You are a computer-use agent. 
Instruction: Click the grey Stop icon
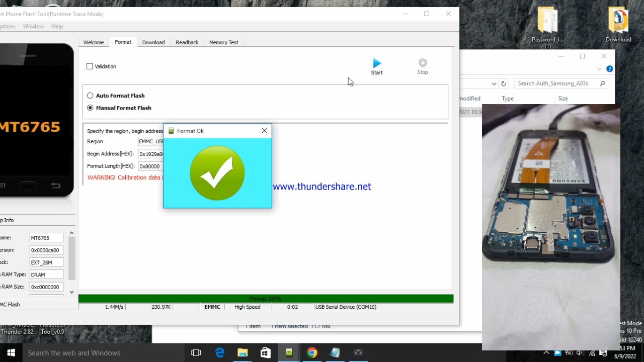click(423, 63)
